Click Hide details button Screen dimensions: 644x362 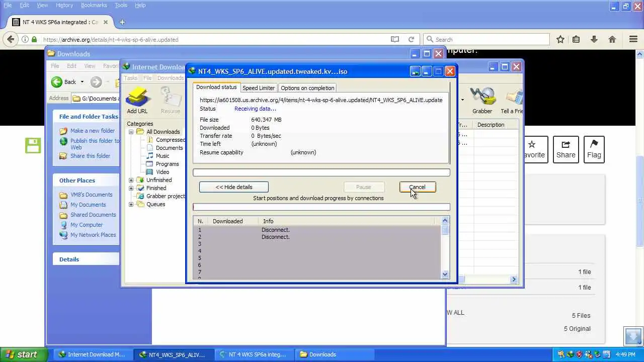coord(234,187)
